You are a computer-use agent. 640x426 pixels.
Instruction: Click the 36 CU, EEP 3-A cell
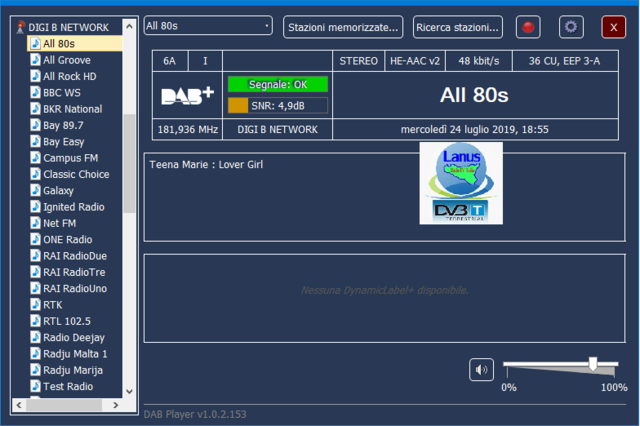coord(565,61)
